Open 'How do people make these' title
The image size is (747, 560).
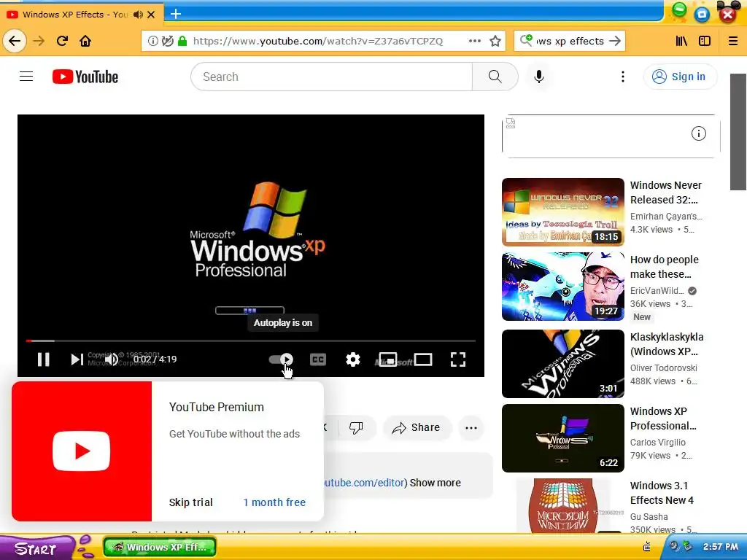[665, 267]
